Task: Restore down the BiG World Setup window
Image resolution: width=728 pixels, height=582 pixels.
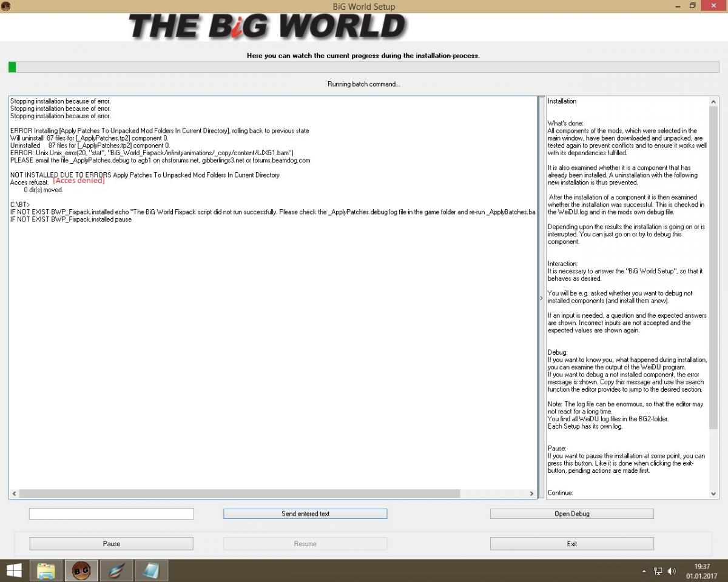Action: coord(693,6)
